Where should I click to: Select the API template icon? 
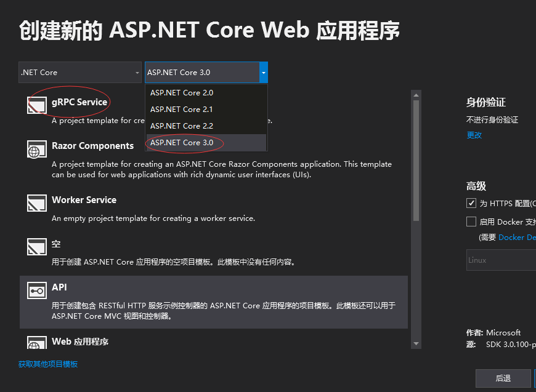37,290
